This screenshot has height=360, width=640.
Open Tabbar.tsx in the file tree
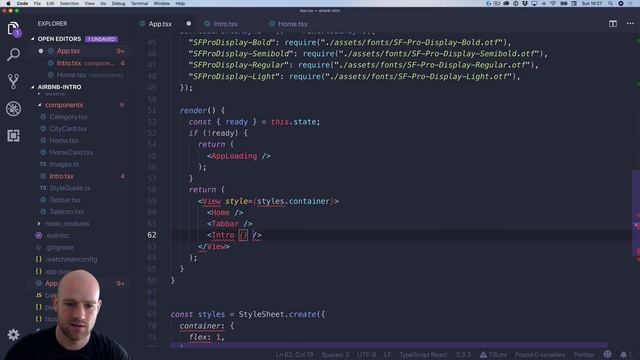pyautogui.click(x=65, y=200)
